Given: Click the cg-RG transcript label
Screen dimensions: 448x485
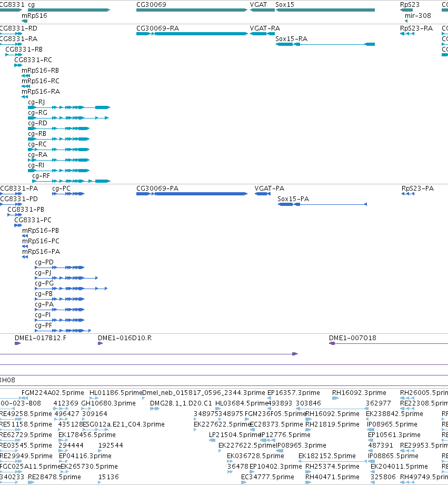Looking at the screenshot, I should pyautogui.click(x=37, y=112).
